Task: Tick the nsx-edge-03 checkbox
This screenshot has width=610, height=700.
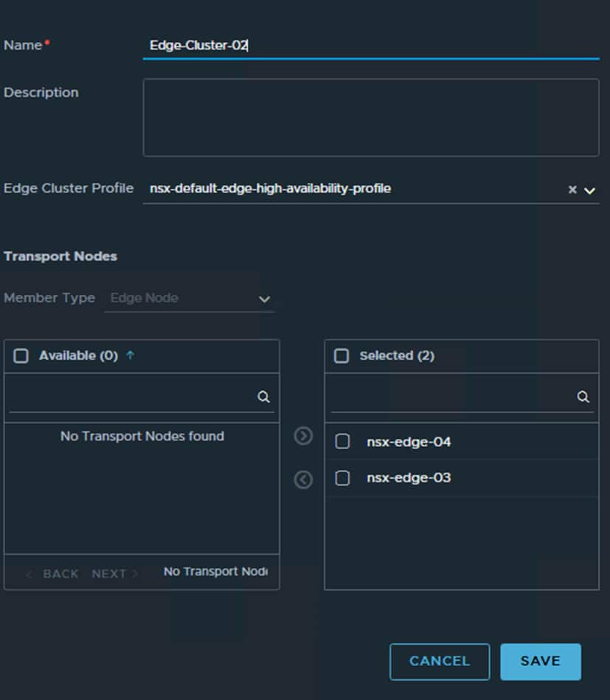Action: click(x=342, y=478)
